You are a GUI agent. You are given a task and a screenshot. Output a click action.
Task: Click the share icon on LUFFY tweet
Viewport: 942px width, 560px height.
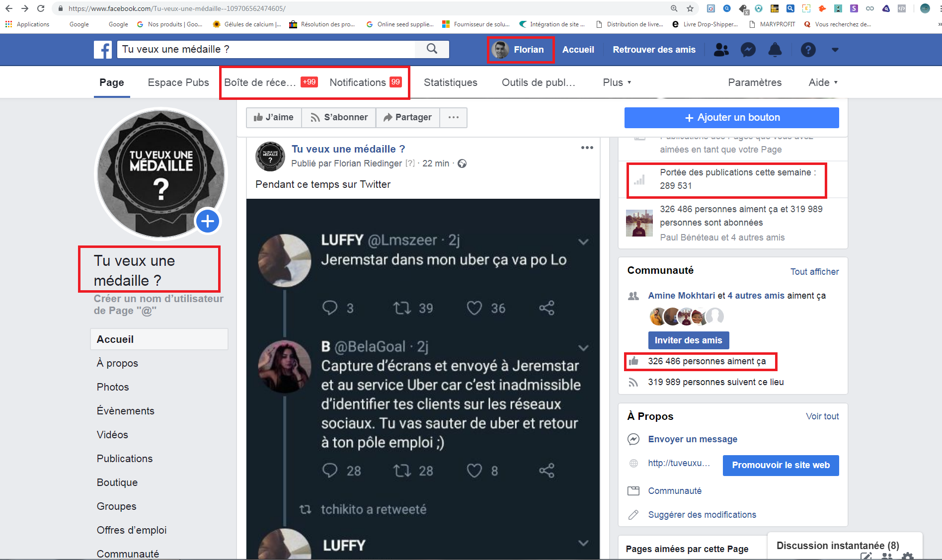547,308
